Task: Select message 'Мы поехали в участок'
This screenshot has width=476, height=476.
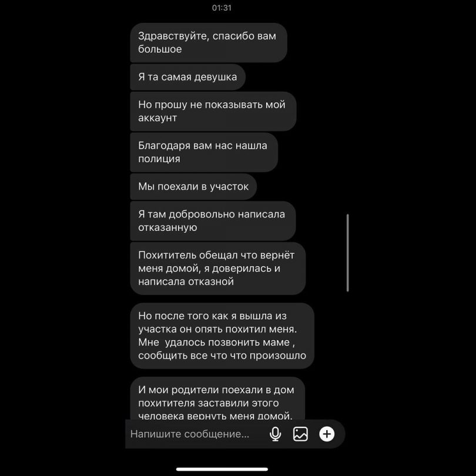Action: pos(193,186)
